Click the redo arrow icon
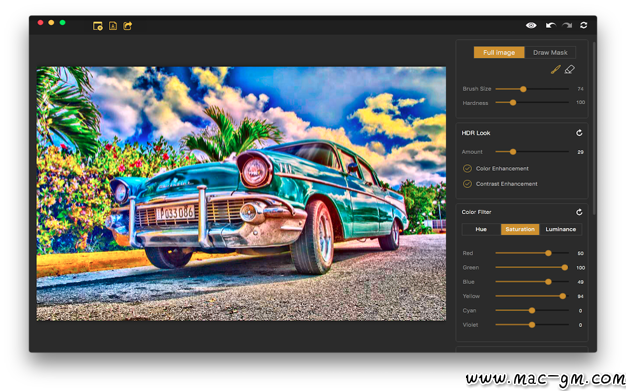This screenshot has height=391, width=626. [567, 26]
